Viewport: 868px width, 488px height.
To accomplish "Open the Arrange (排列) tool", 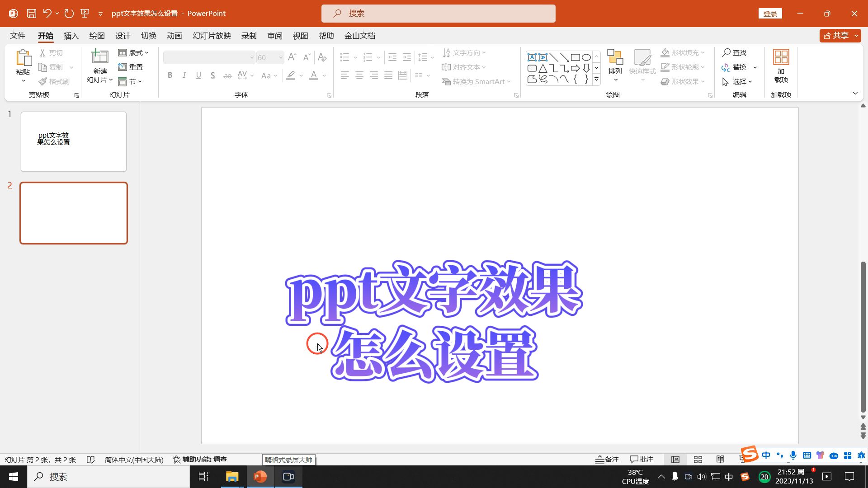I will (x=615, y=66).
